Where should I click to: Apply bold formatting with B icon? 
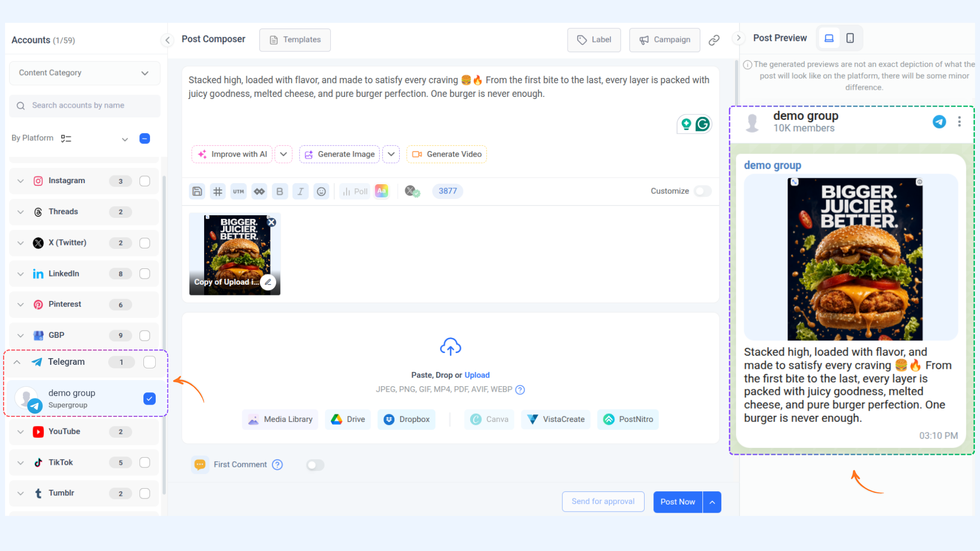(x=280, y=191)
